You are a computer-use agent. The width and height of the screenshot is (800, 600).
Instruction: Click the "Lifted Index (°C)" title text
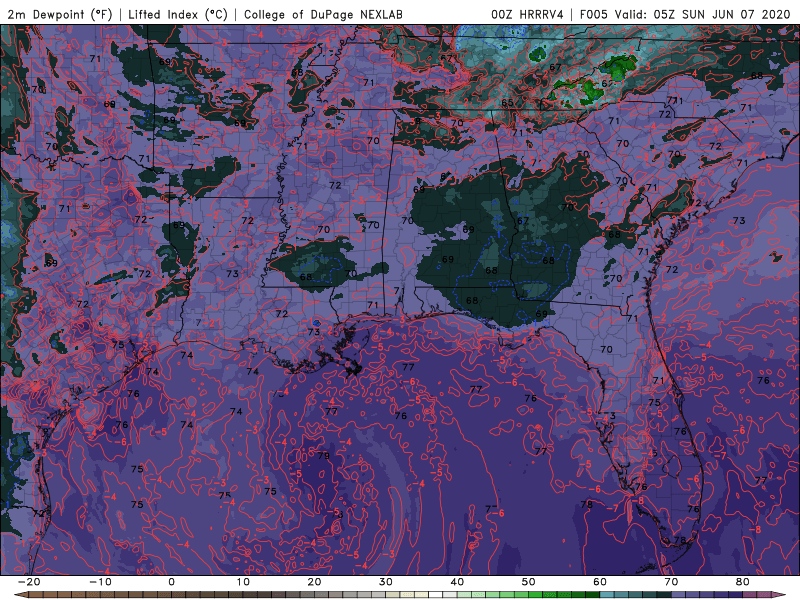[x=178, y=14]
